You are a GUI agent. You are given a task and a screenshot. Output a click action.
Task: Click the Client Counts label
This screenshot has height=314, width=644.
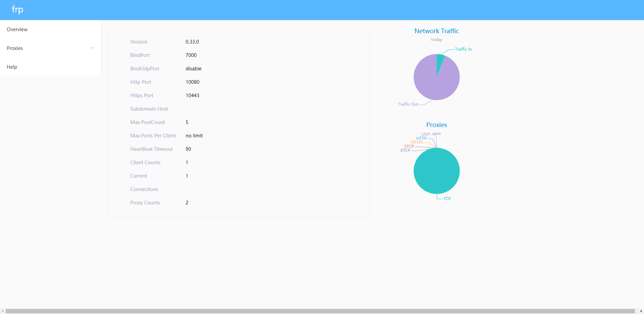pos(145,163)
